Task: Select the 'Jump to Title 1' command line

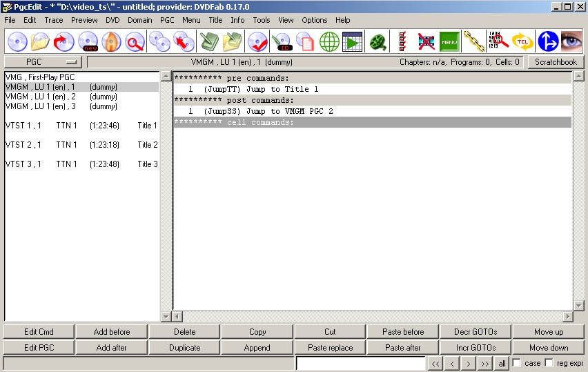Action: [x=373, y=89]
